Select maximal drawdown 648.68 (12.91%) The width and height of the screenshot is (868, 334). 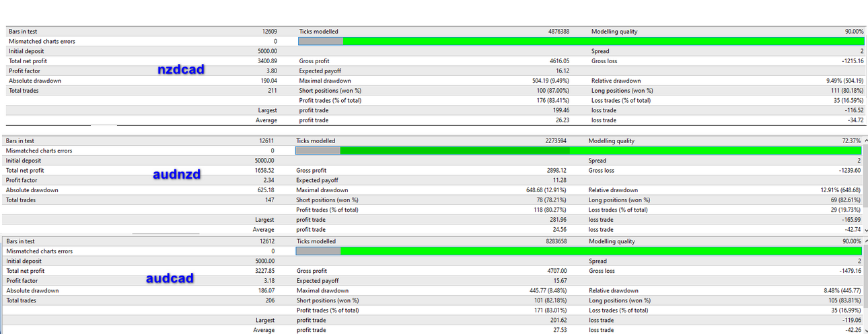coord(546,190)
